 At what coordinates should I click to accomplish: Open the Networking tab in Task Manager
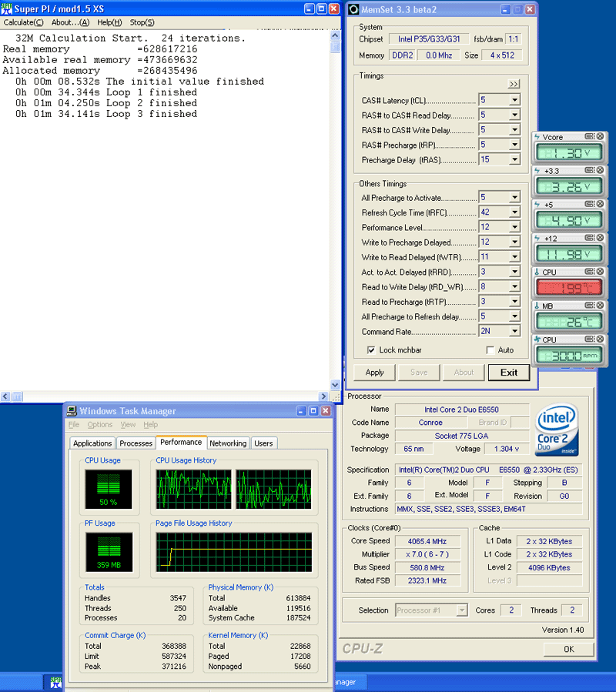click(x=228, y=443)
